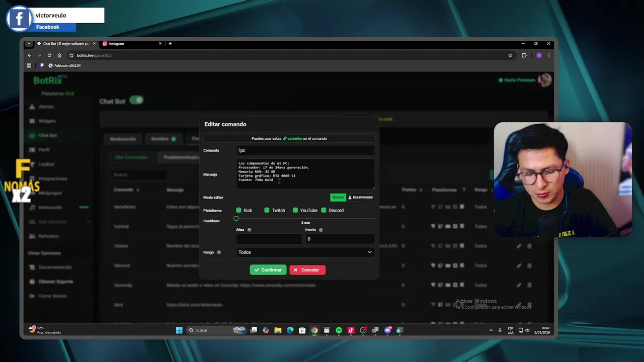Select the Chat Bot browser tab
The width and height of the screenshot is (644, 362).
click(65, 44)
